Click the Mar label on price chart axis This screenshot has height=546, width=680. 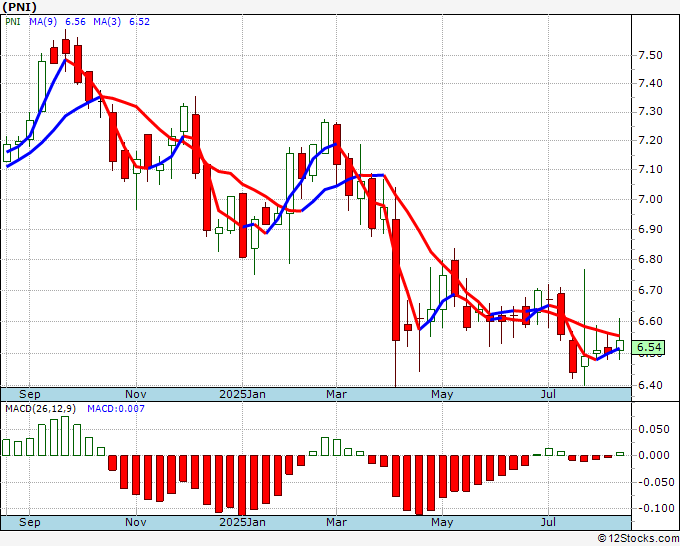coord(337,394)
